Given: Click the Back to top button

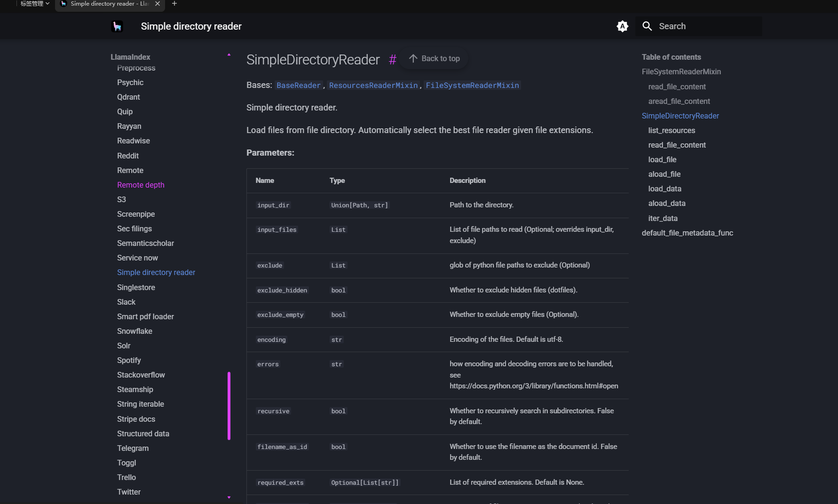Looking at the screenshot, I should [434, 58].
